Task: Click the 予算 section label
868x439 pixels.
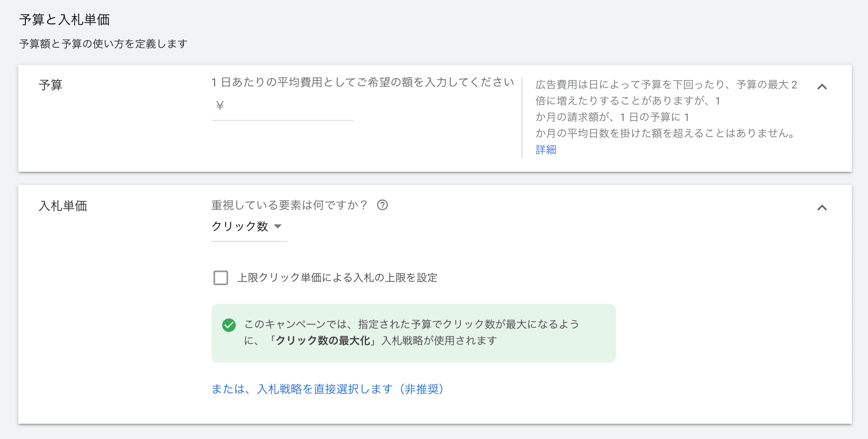Action: [50, 85]
